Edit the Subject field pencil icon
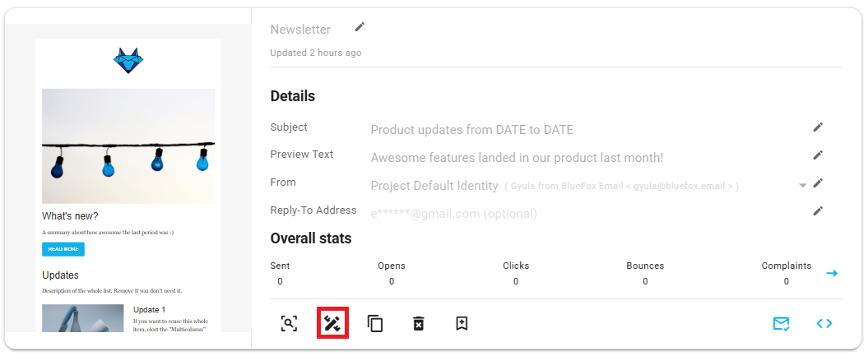 [818, 127]
